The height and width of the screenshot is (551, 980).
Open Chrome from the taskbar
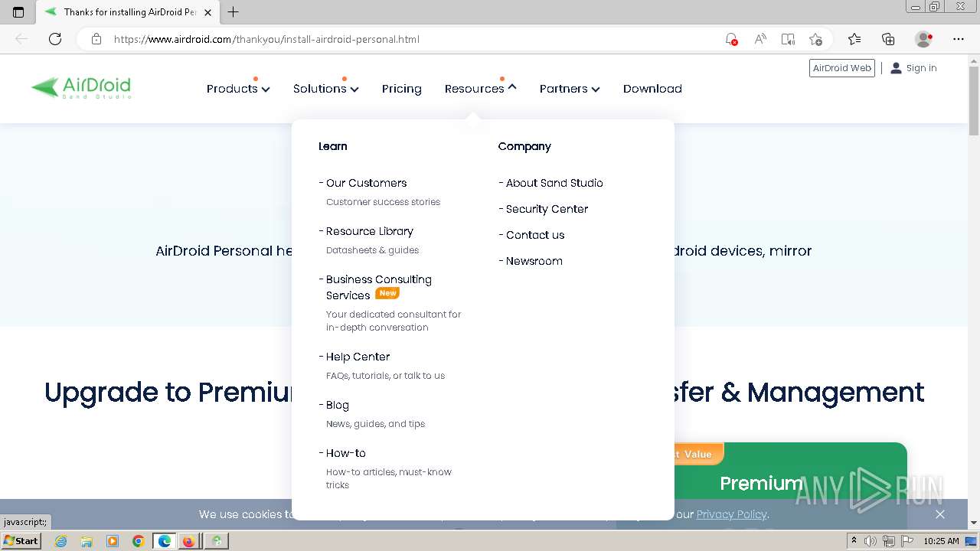[139, 541]
